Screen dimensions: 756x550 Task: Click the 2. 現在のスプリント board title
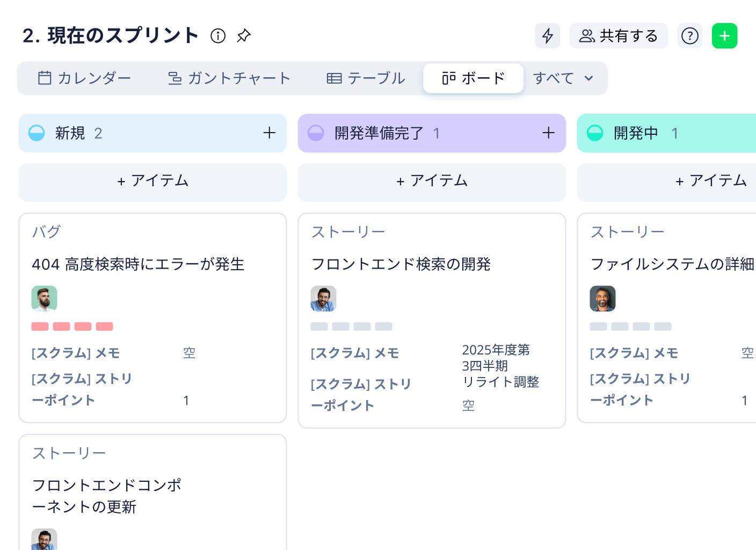(111, 36)
